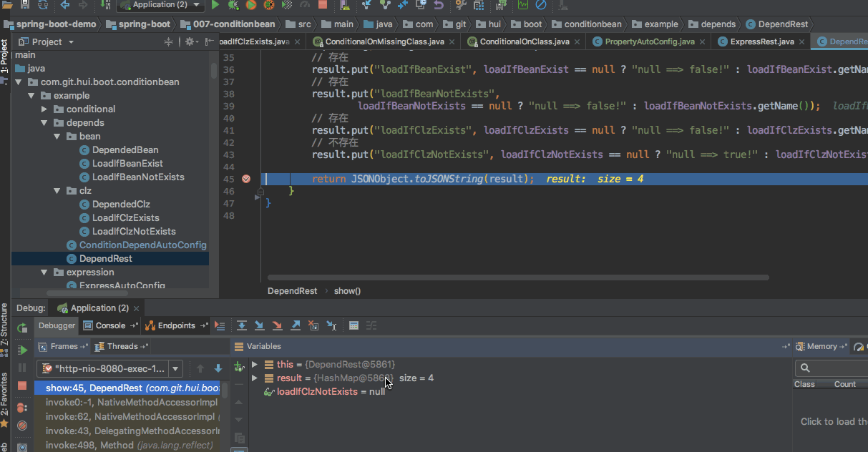Screen dimensions: 868x452
Task: Expand the result HashMap variable
Action: tap(254, 378)
